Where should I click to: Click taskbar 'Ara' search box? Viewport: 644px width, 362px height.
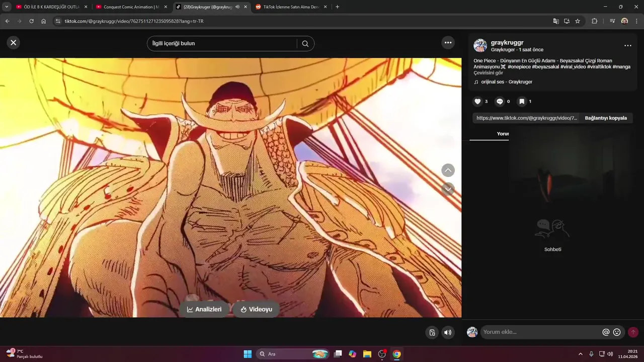293,354
